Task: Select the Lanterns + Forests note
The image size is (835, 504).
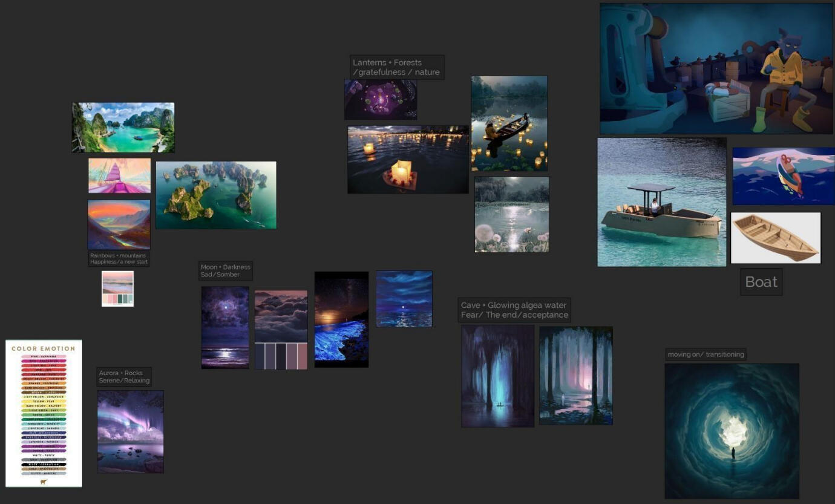Action: coord(396,67)
